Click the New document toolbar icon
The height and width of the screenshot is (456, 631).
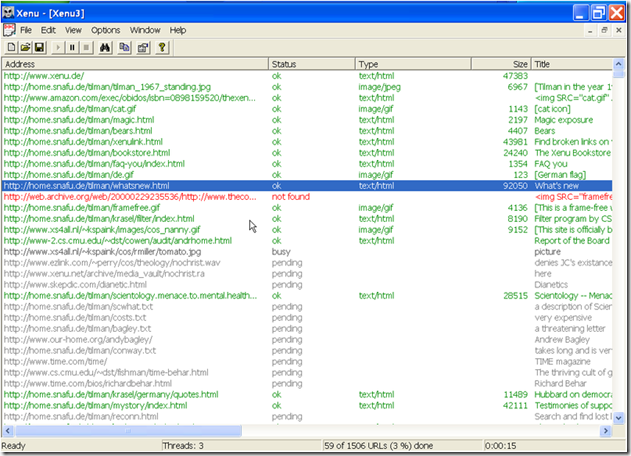(11, 47)
